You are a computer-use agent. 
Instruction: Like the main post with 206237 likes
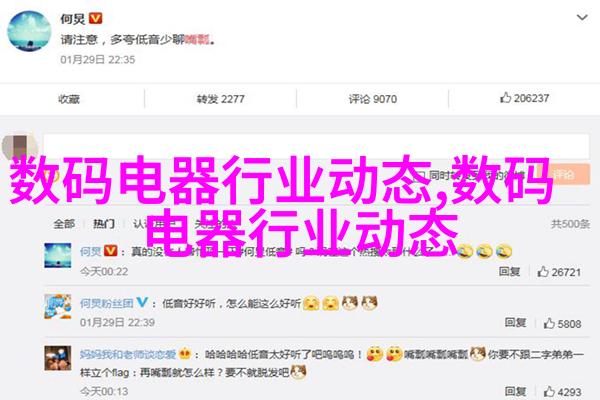[524, 98]
